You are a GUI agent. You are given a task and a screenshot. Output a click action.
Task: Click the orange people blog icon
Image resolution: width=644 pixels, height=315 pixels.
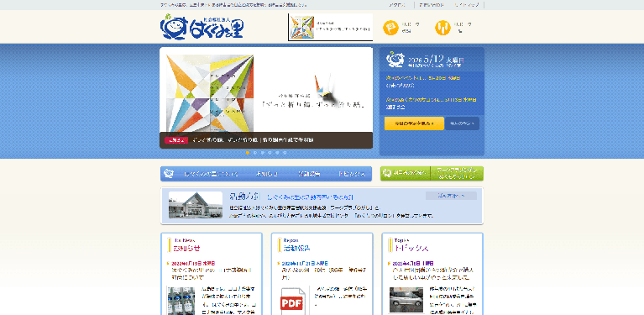[442, 28]
